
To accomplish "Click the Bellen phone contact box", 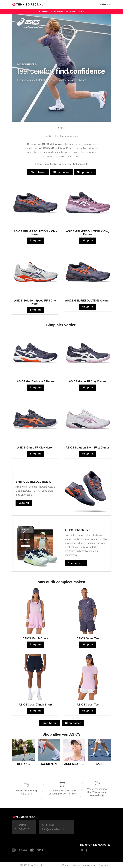I will point(24,827).
